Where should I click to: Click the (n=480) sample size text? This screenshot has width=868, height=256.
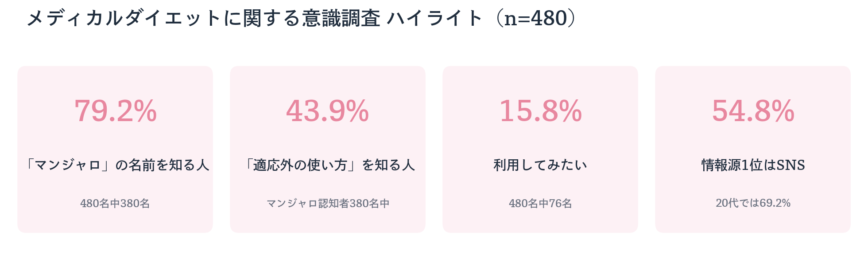coord(536,19)
